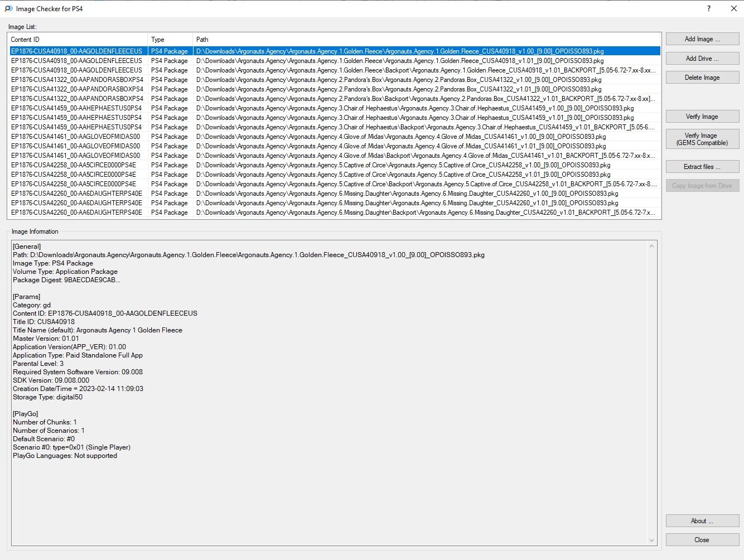Click scroll-up arrow in Image Information box
The height and width of the screenshot is (560, 744).
[651, 246]
